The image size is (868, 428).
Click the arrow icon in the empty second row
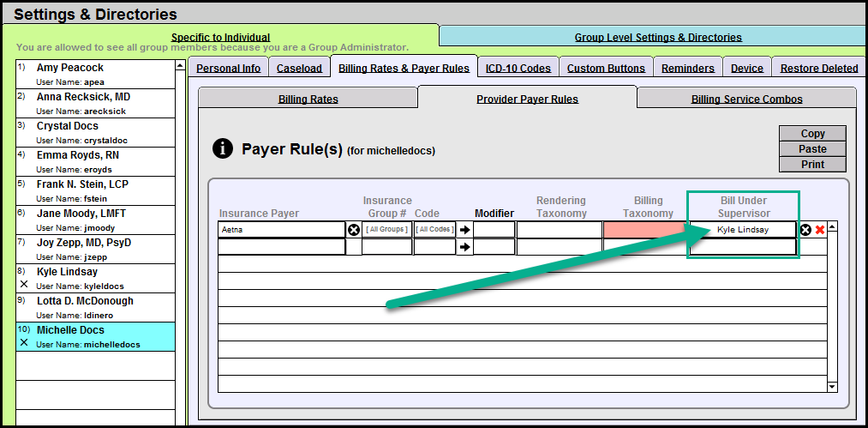(465, 247)
